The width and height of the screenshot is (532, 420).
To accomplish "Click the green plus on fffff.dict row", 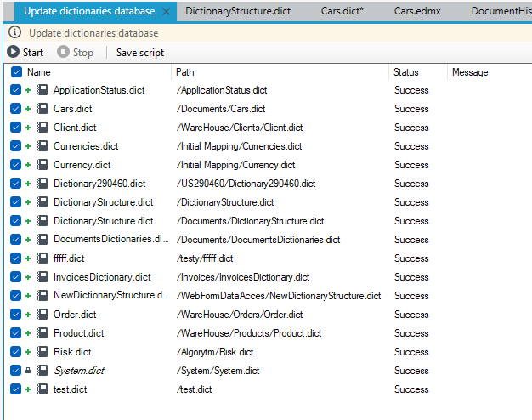I will pos(28,258).
